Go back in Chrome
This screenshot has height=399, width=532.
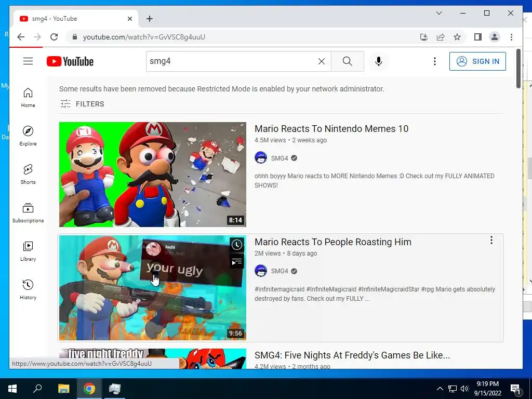(x=21, y=37)
